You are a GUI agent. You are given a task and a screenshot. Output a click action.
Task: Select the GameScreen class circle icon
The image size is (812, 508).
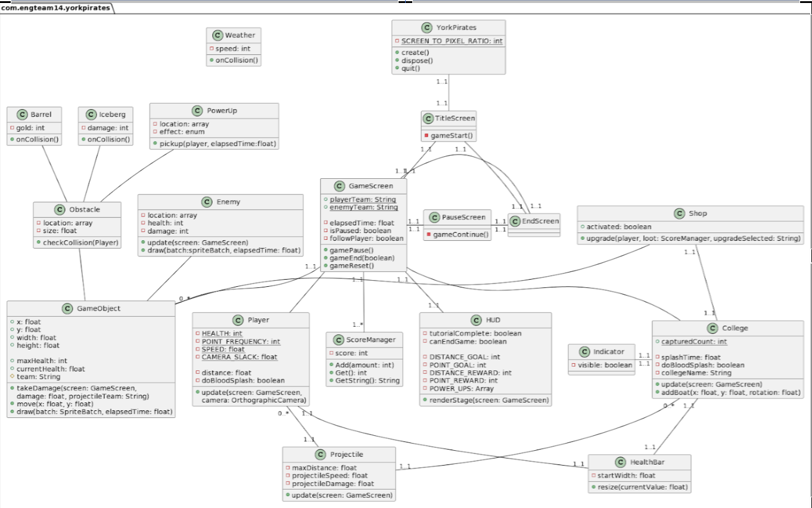(340, 186)
